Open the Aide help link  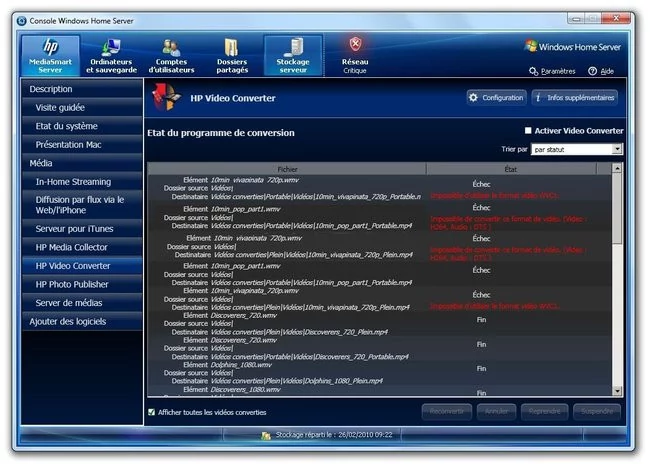pyautogui.click(x=601, y=71)
